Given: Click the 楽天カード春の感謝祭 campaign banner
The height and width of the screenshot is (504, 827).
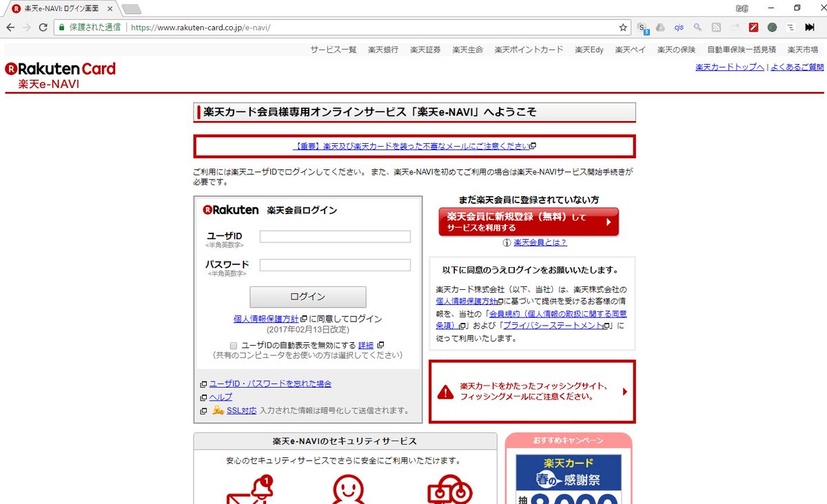Looking at the screenshot, I should 569,479.
